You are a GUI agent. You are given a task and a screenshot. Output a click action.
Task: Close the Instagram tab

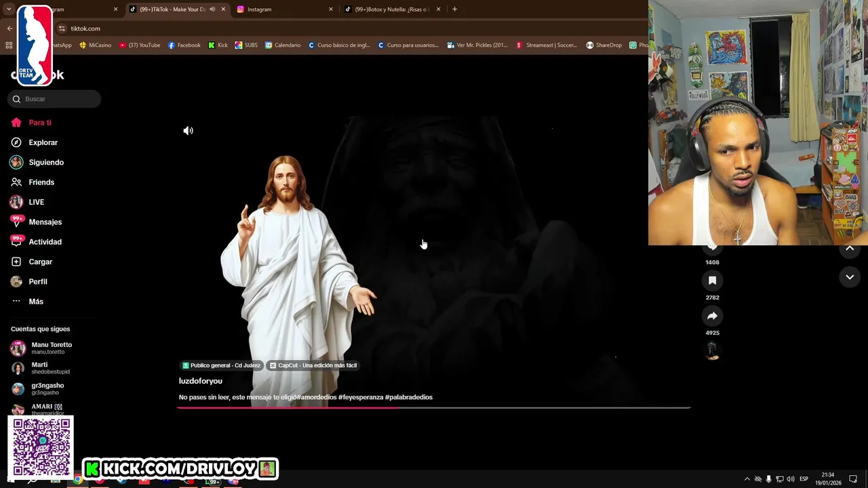331,9
